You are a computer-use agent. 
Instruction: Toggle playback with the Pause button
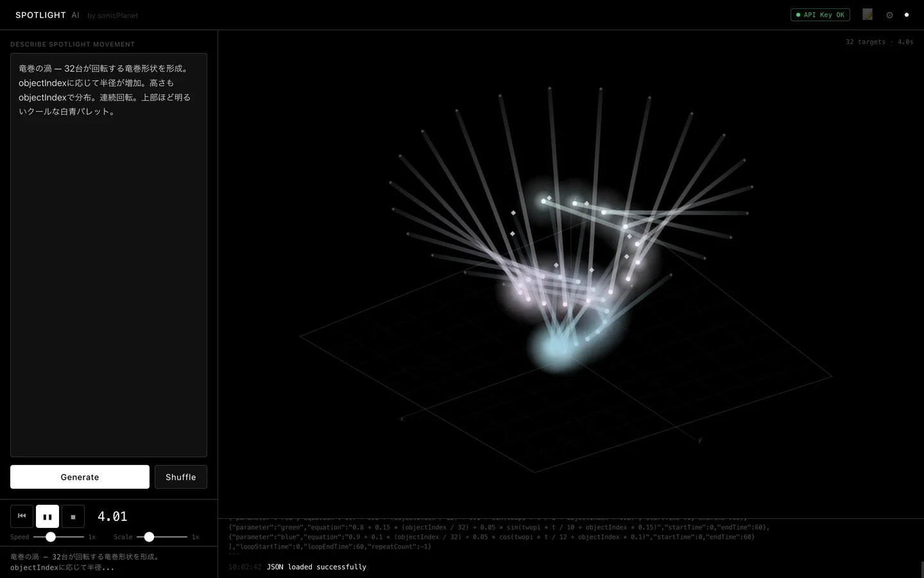pos(47,516)
